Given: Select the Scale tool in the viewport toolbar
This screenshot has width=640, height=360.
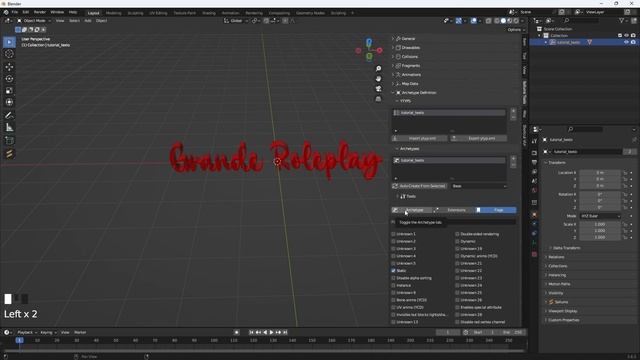Looking at the screenshot, I should (9, 91).
